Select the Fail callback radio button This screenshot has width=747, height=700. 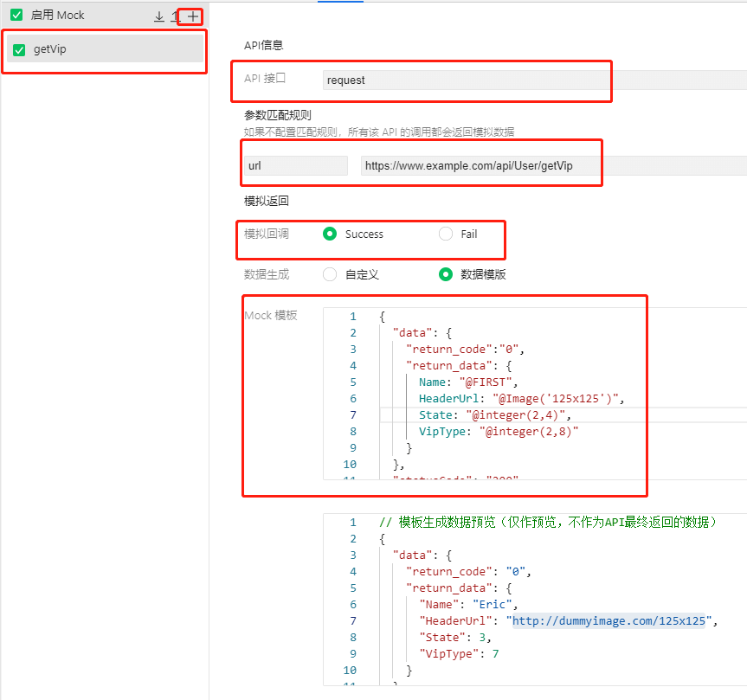(446, 234)
